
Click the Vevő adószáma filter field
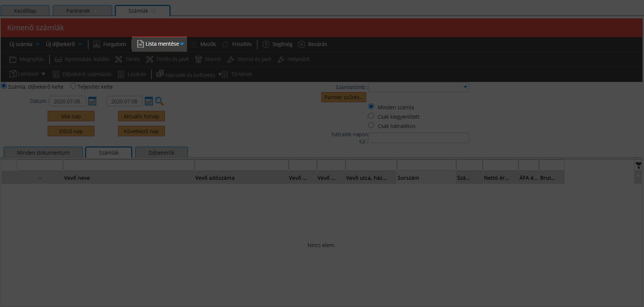pyautogui.click(x=242, y=165)
